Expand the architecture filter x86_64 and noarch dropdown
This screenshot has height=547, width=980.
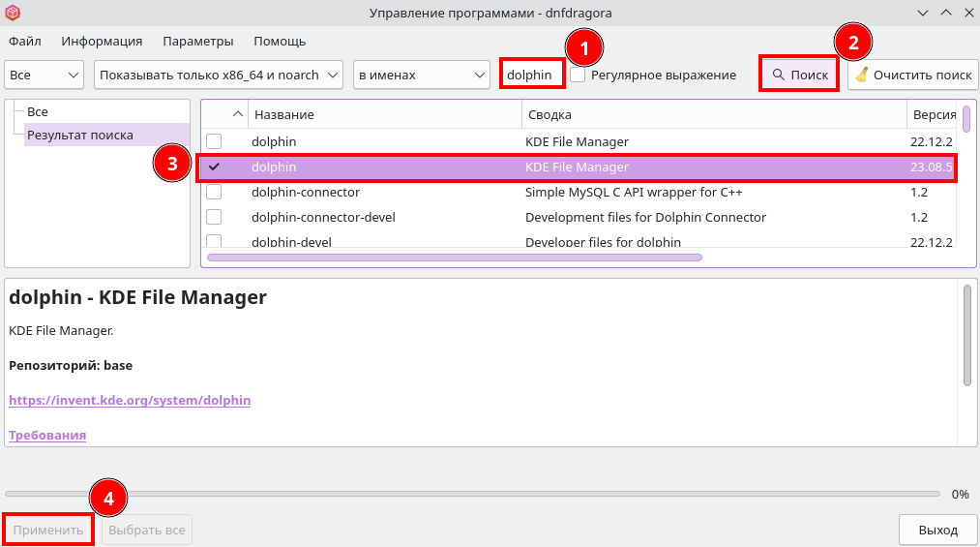tap(220, 75)
